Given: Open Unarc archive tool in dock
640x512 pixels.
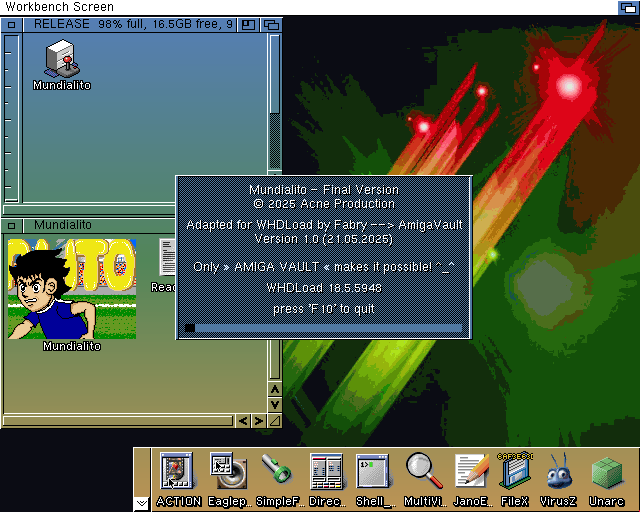Looking at the screenshot, I should (x=607, y=480).
